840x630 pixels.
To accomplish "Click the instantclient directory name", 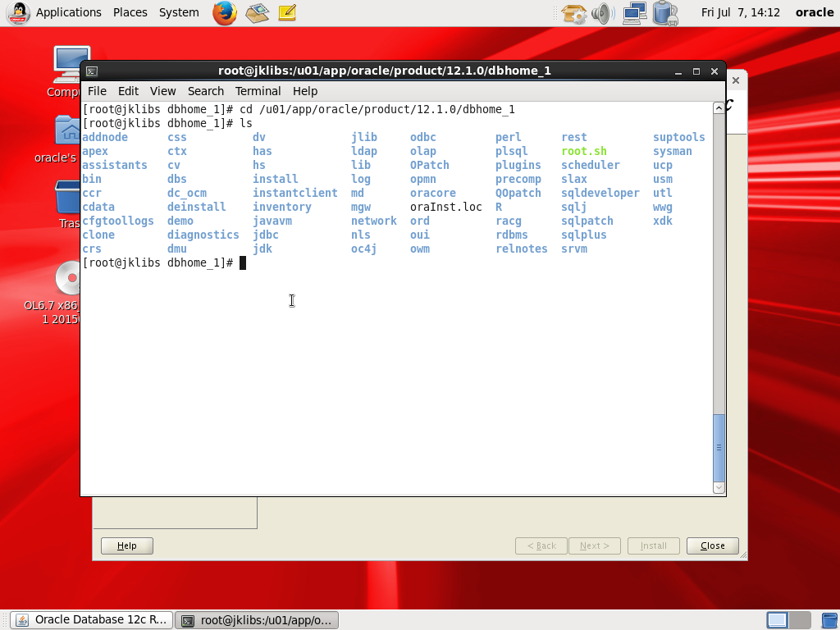I will tap(295, 194).
